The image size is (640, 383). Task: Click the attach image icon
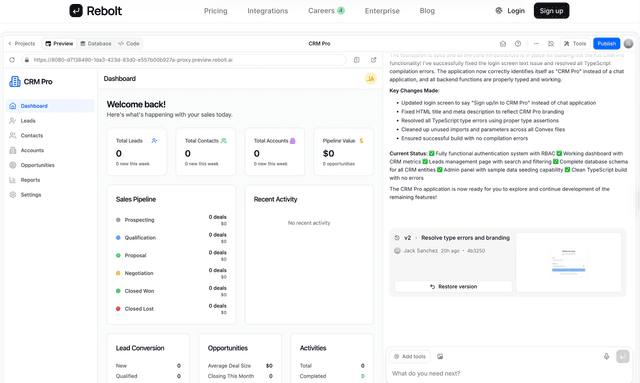[440, 356]
